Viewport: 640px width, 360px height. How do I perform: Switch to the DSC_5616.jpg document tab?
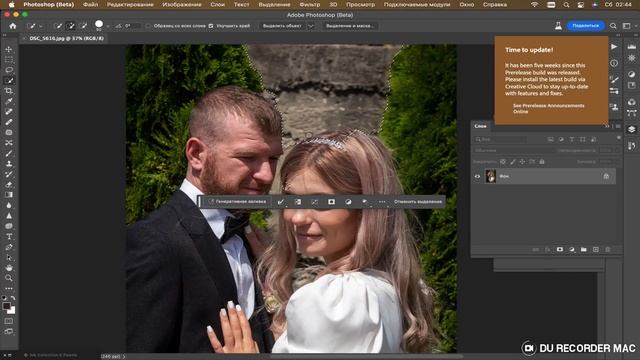[x=67, y=38]
